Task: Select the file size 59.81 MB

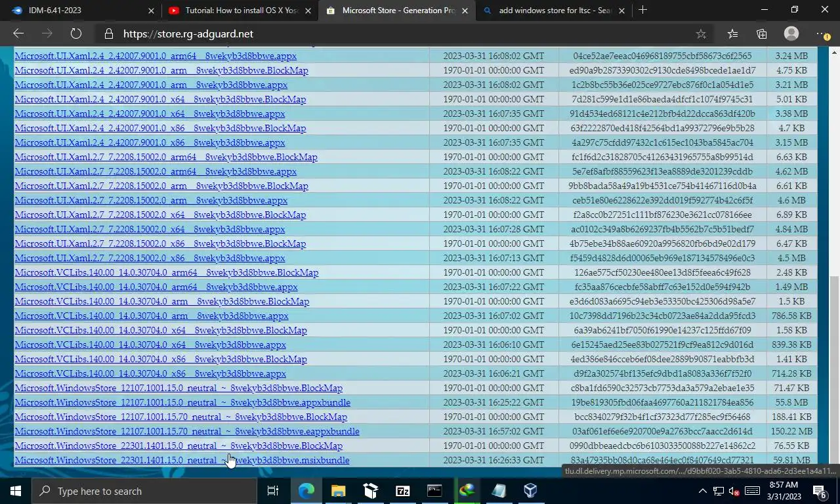Action: tap(791, 460)
